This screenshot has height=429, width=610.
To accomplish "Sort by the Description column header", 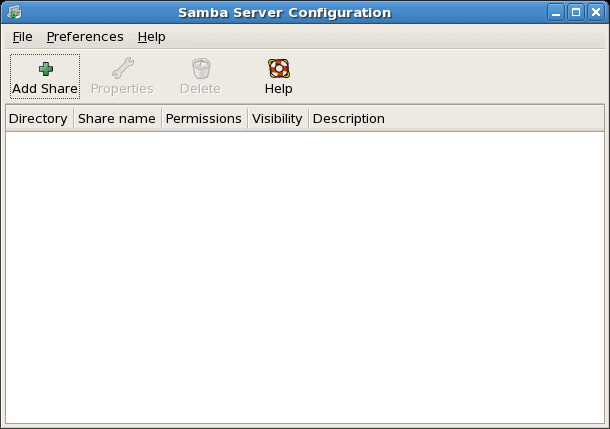I will (456, 119).
